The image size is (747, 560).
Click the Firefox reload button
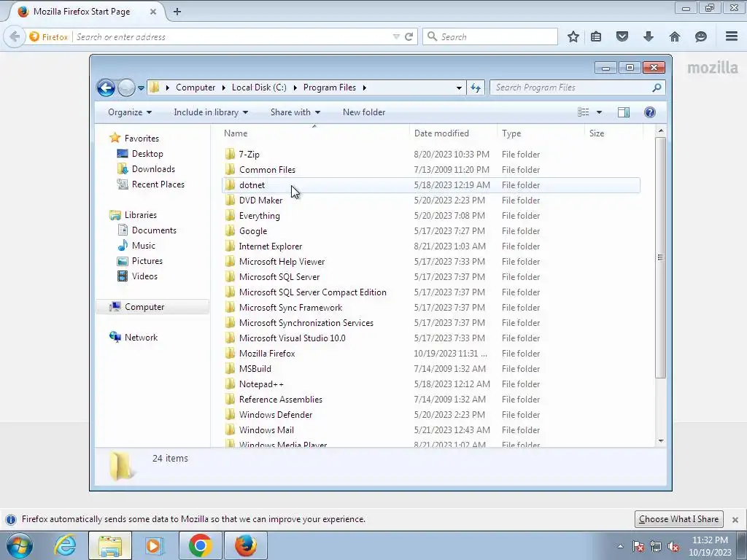tap(409, 36)
